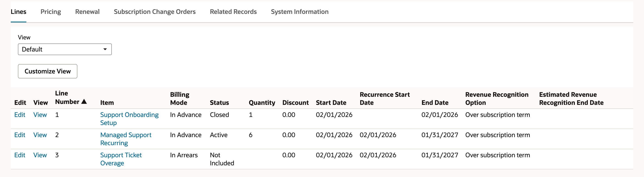644x177 pixels.
Task: Edit the Support Onboarding Setup line
Action: (x=20, y=115)
